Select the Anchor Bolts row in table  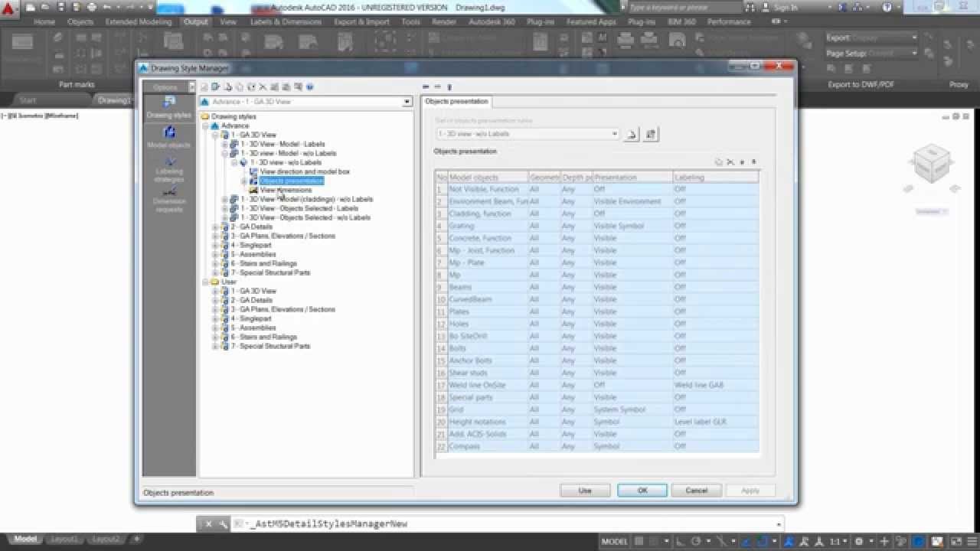coord(597,360)
